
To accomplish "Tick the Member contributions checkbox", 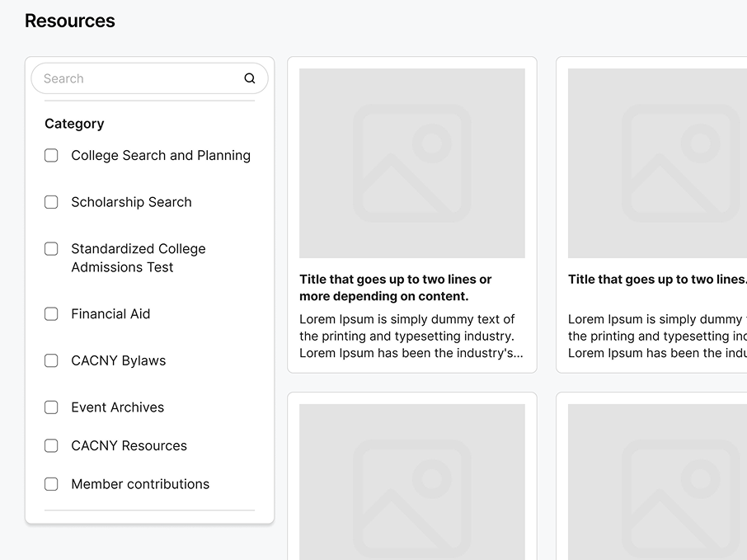I will [51, 484].
